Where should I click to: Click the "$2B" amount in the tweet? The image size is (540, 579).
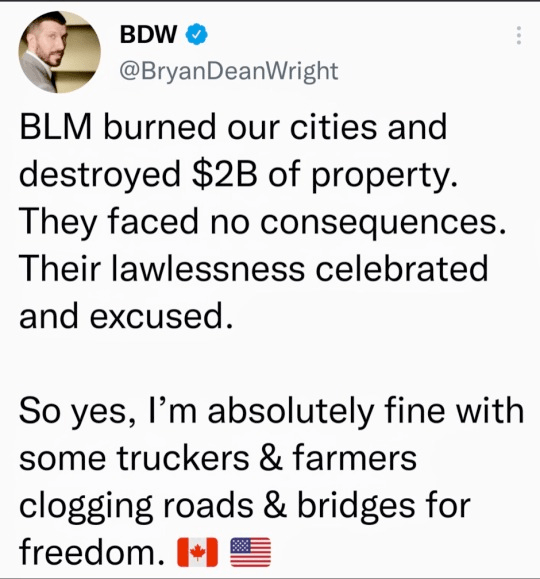point(224,174)
